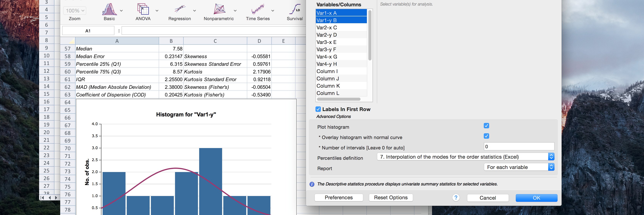Click the cell reference box A1

click(x=88, y=31)
